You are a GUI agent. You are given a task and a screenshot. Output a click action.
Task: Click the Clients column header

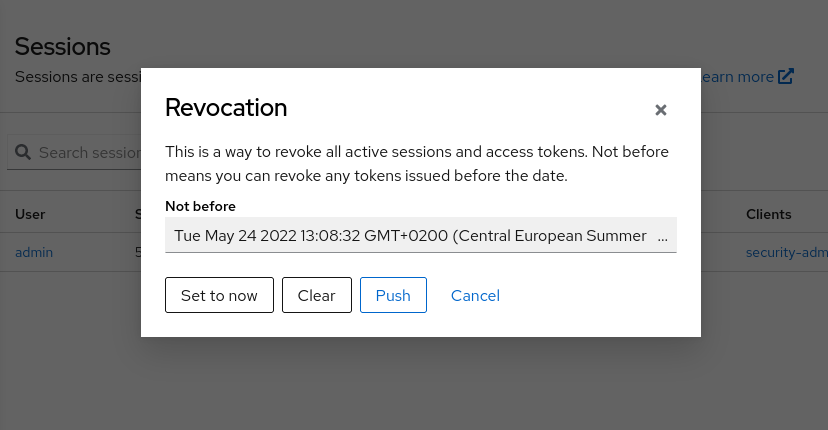click(768, 214)
